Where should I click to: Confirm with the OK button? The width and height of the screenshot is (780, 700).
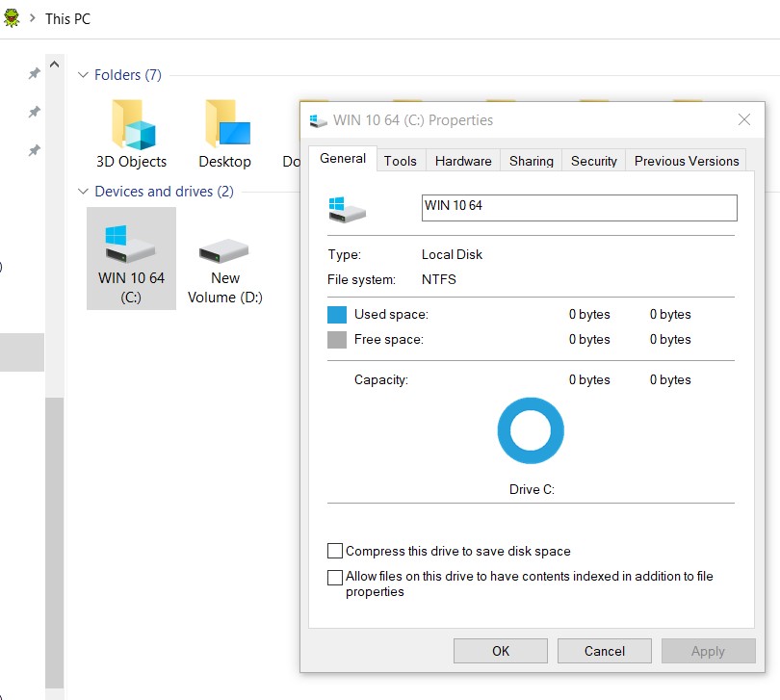point(501,651)
